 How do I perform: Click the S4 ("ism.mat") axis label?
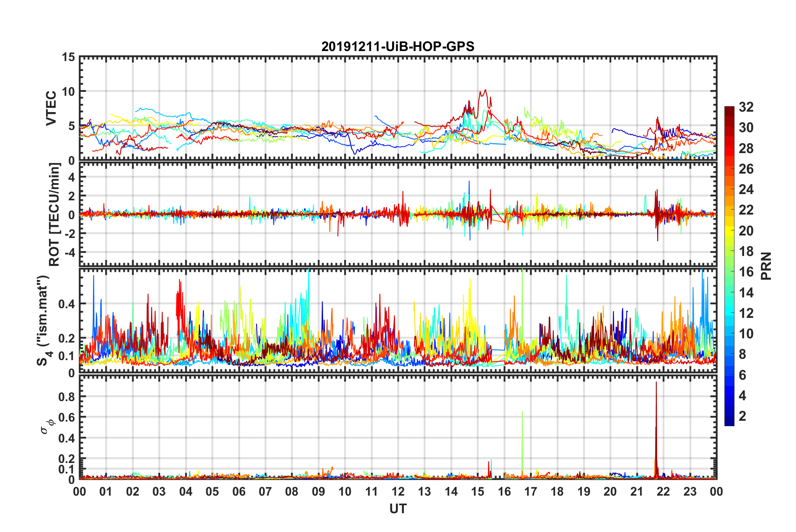click(x=44, y=320)
